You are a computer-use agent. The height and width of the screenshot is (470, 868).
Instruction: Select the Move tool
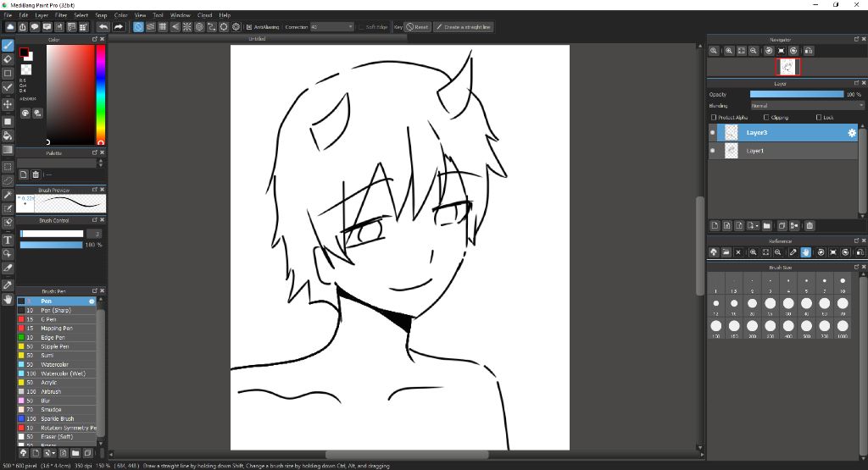8,104
